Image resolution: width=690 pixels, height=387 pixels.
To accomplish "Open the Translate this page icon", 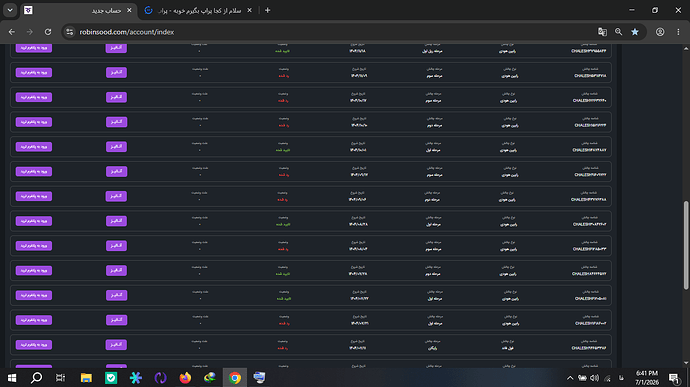I will click(602, 32).
